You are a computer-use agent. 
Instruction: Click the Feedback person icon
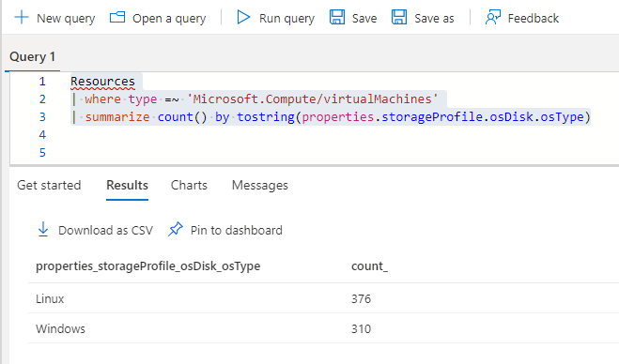click(x=493, y=18)
